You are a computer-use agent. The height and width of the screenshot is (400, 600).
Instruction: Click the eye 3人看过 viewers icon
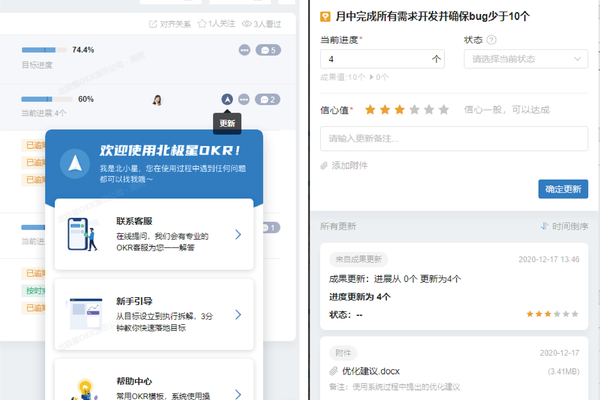pyautogui.click(x=246, y=24)
